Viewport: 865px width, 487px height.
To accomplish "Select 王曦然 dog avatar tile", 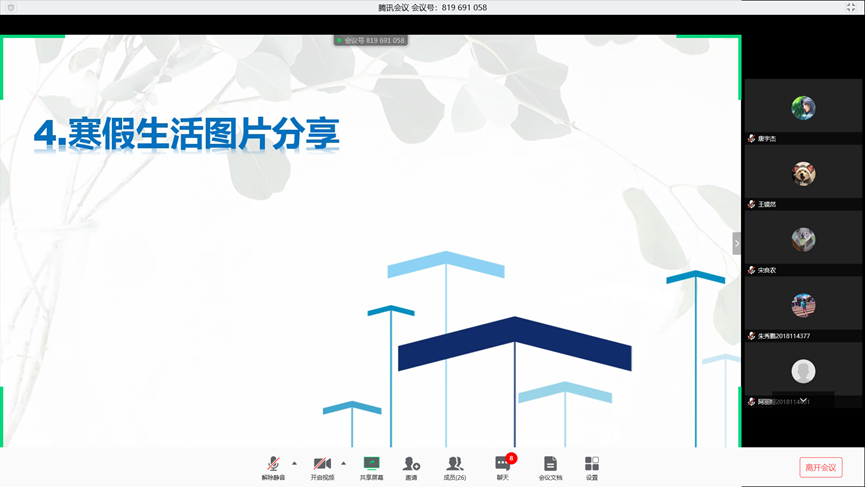I will (x=803, y=174).
